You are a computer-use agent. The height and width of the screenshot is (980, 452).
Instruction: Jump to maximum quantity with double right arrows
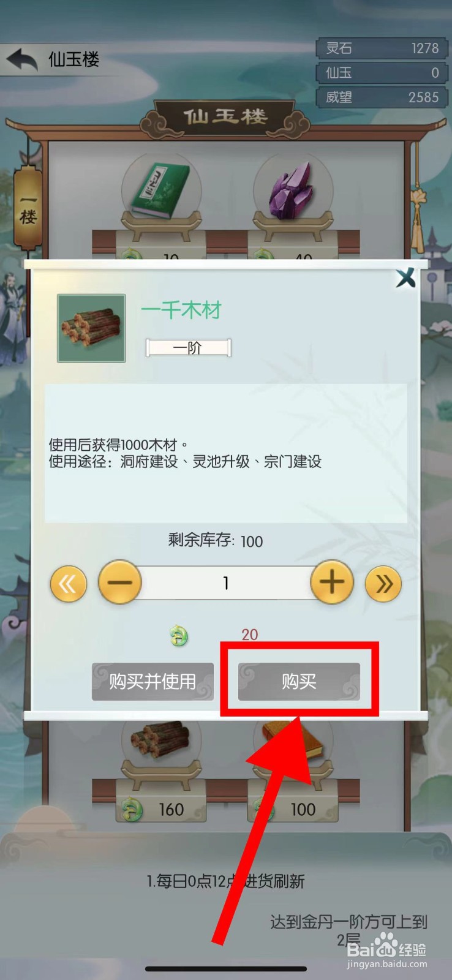click(x=383, y=583)
